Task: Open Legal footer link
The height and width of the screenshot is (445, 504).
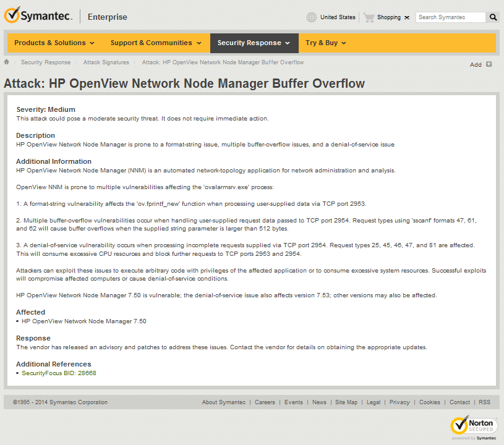Action: click(374, 402)
